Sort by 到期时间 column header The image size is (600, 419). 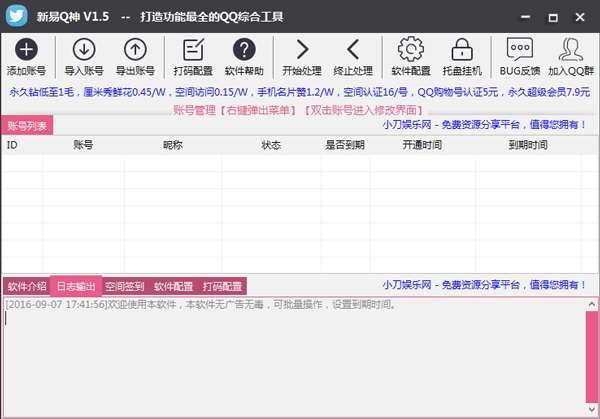528,145
